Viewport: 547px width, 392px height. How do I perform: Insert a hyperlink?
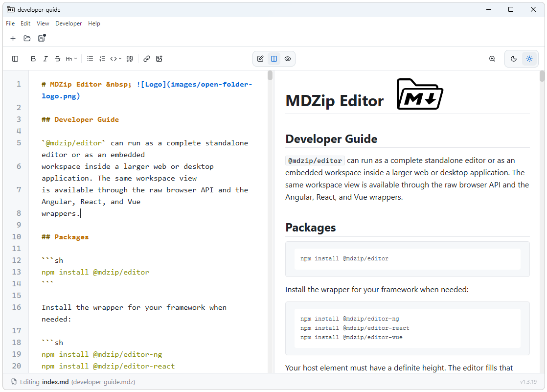pyautogui.click(x=147, y=59)
